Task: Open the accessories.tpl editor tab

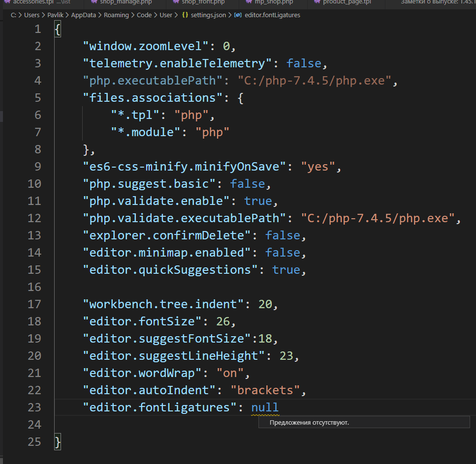Action: pyautogui.click(x=41, y=2)
